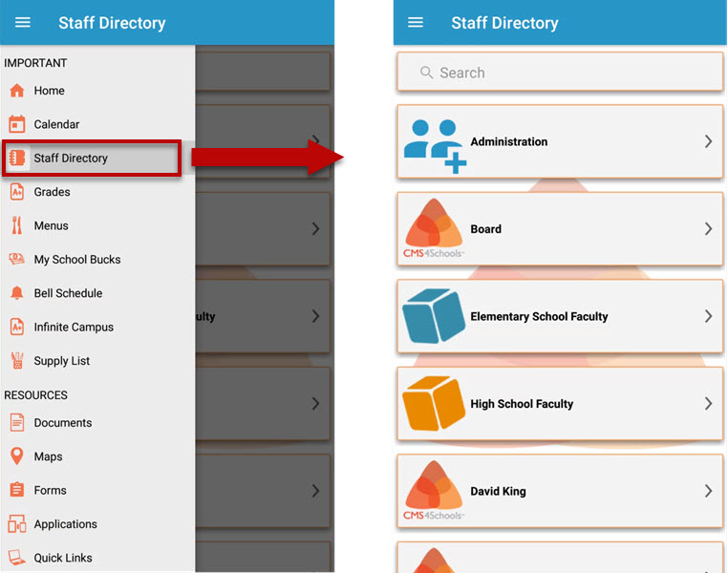Open the Elementary School Faculty card
This screenshot has width=728, height=573.
click(x=560, y=316)
